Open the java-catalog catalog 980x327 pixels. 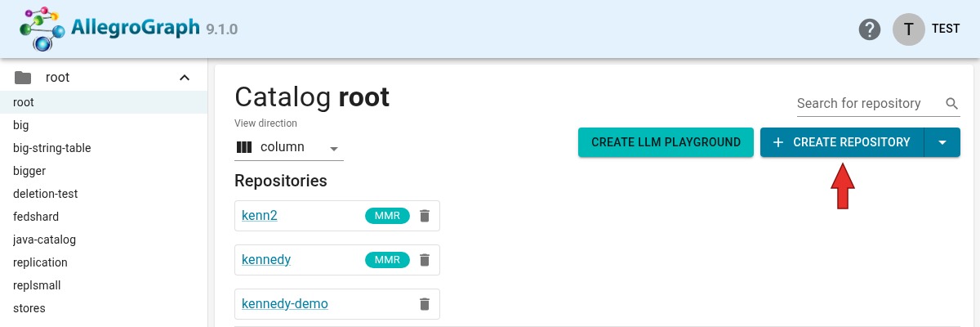[x=104, y=240]
